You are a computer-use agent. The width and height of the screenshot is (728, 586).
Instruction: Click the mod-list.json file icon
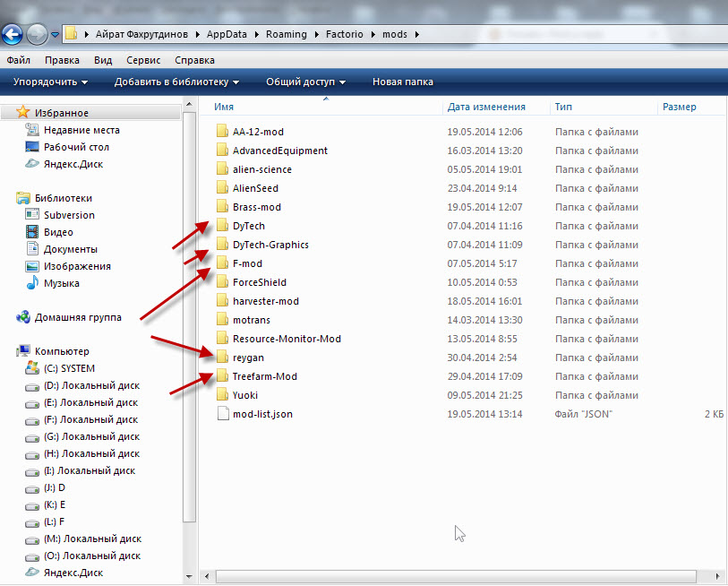tap(223, 414)
